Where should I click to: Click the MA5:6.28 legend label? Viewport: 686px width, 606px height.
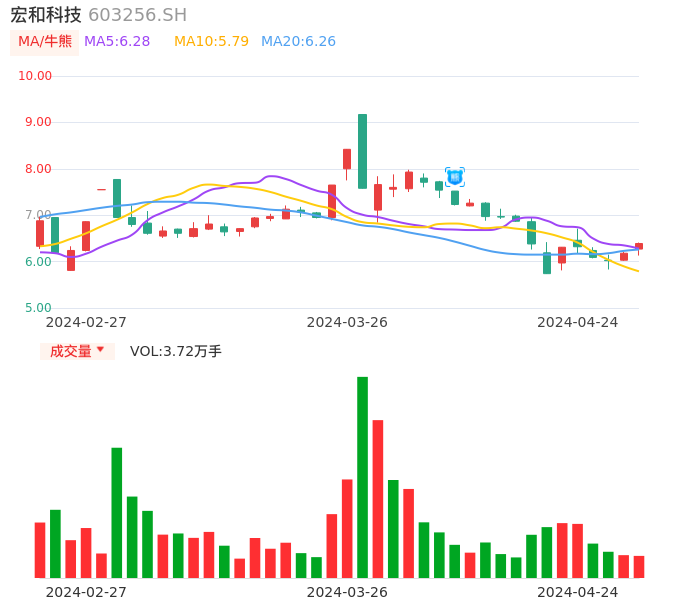[117, 42]
